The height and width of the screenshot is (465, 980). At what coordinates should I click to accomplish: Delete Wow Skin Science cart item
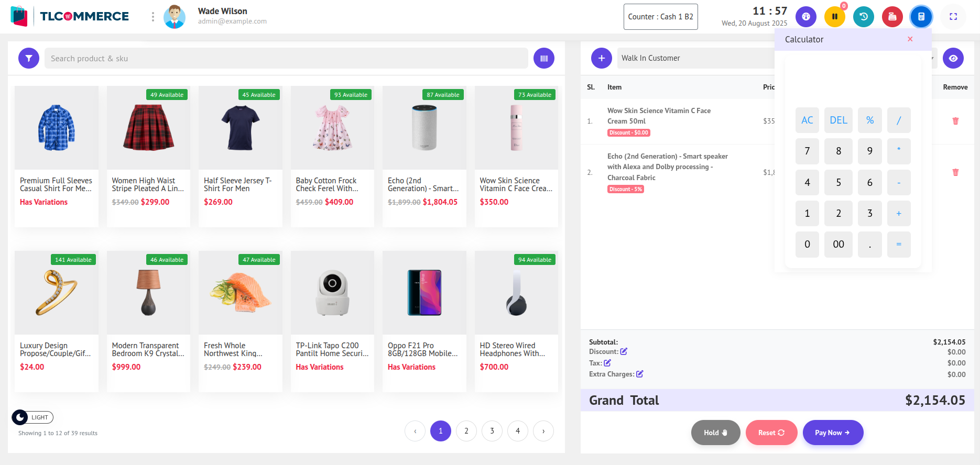tap(955, 121)
